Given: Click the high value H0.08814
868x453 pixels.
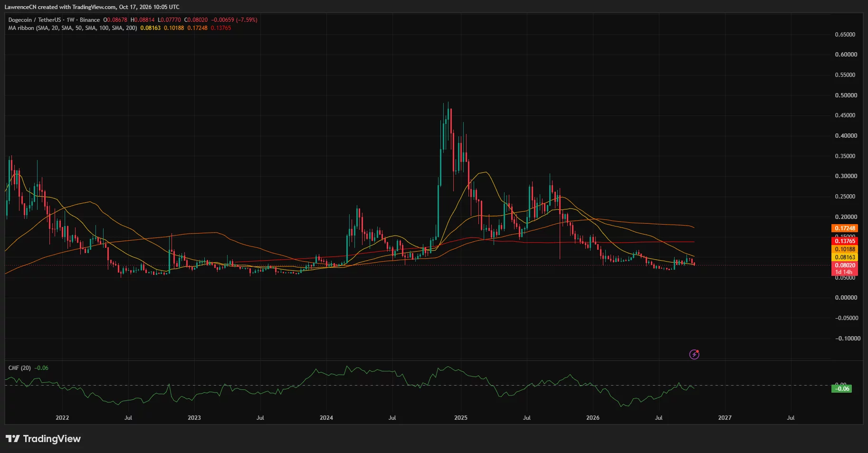Looking at the screenshot, I should [x=143, y=20].
